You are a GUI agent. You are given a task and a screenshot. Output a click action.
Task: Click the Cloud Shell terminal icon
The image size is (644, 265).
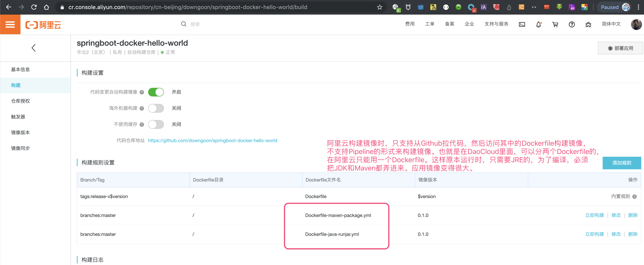click(x=522, y=24)
